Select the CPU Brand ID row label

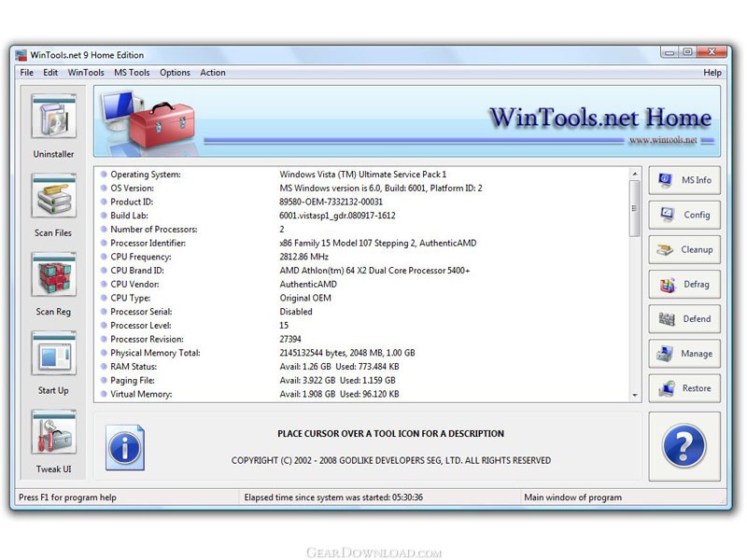pyautogui.click(x=137, y=271)
